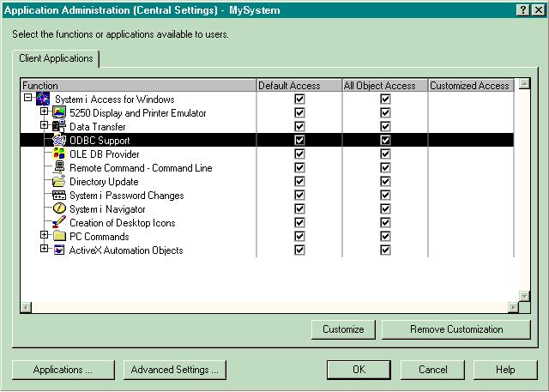Toggle All Object Access for Creation of Desktop Icons
Image resolution: width=549 pixels, height=392 pixels.
coord(385,222)
